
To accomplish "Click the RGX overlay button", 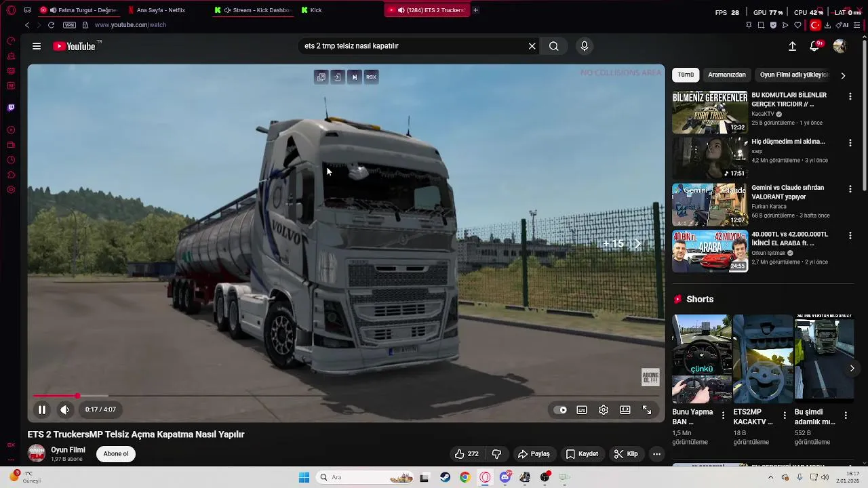I will (371, 77).
